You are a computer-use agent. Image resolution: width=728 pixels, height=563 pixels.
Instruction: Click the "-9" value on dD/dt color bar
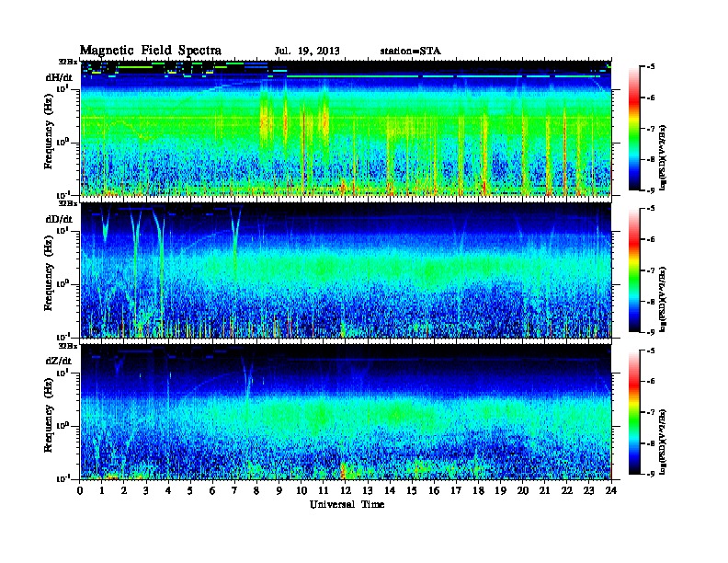pos(651,332)
